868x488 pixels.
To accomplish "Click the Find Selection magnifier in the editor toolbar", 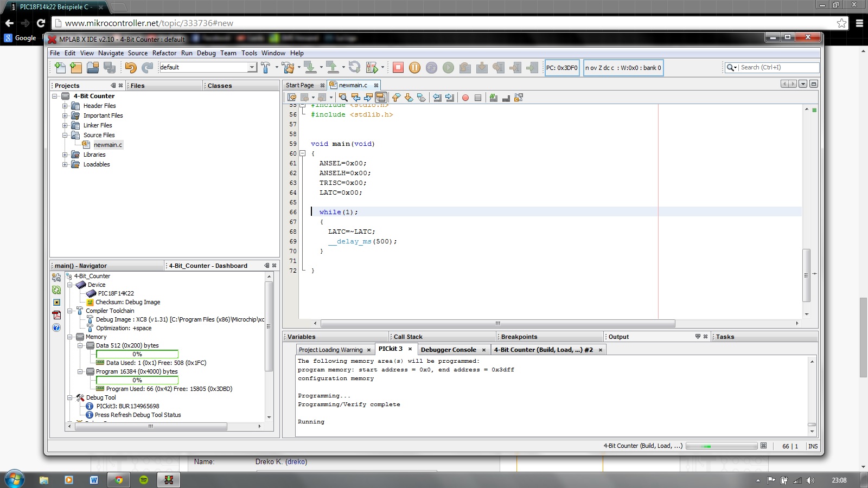I will pyautogui.click(x=343, y=98).
